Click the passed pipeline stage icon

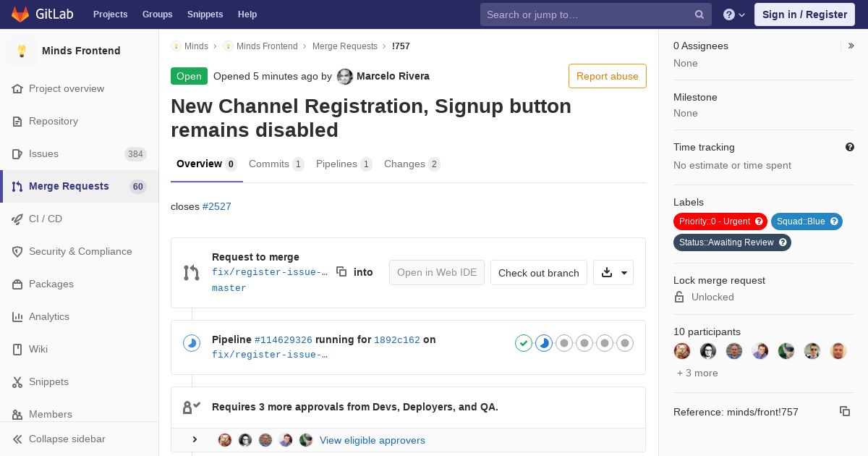pyautogui.click(x=524, y=343)
